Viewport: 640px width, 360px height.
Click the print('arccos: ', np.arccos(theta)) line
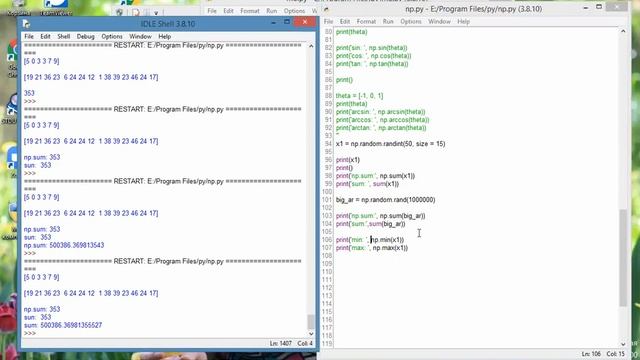pyautogui.click(x=382, y=120)
